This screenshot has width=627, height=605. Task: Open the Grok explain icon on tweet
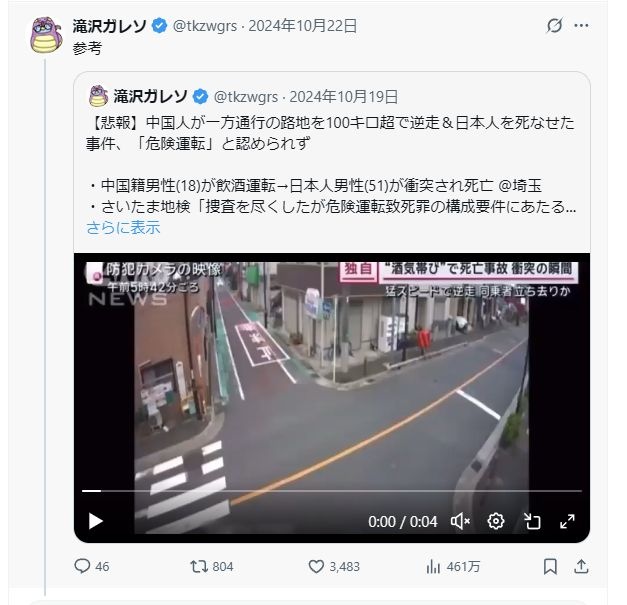tap(554, 26)
